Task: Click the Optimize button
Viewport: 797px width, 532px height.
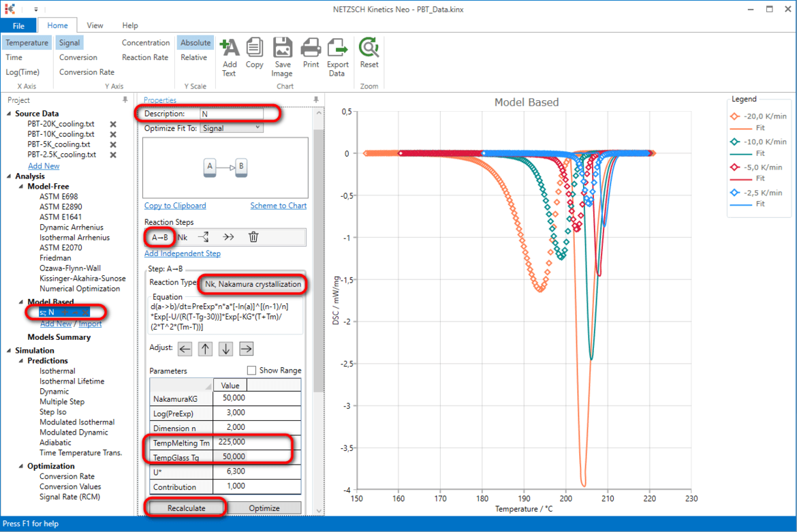Action: [264, 508]
